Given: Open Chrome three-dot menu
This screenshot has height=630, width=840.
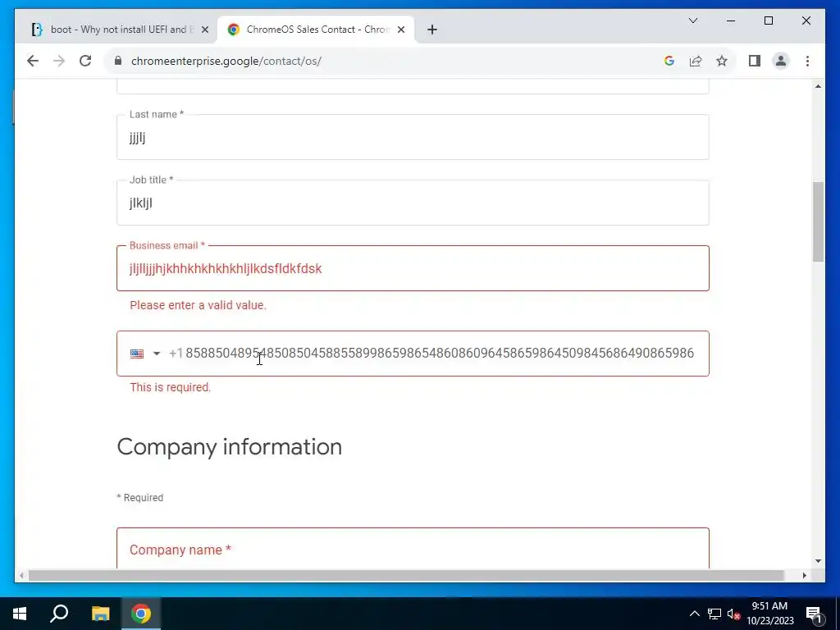Looking at the screenshot, I should click(807, 61).
